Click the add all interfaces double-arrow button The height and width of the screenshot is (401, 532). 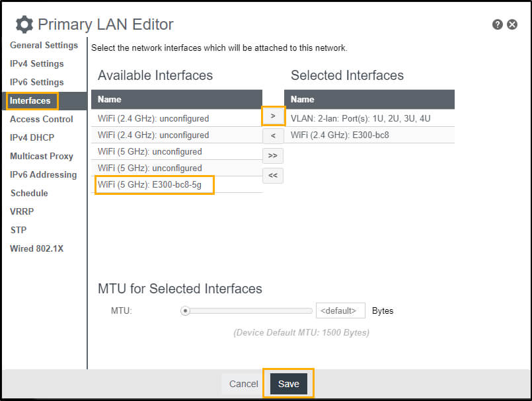click(273, 156)
